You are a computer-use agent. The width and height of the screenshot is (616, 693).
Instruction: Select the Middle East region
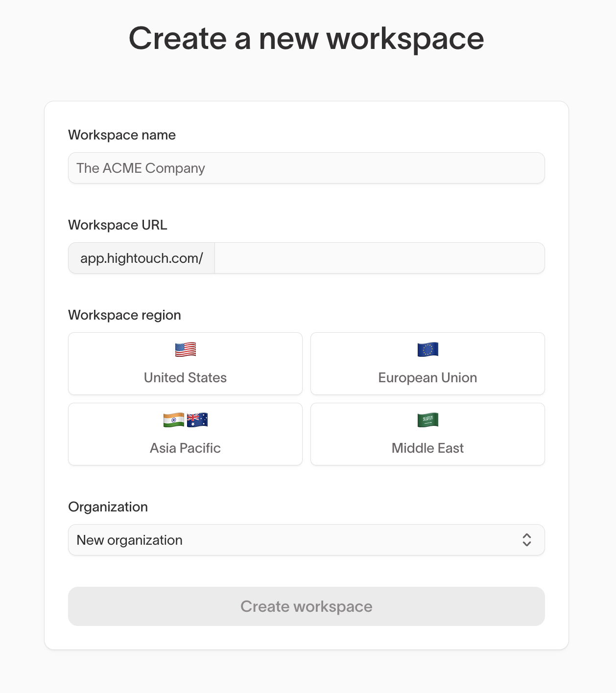427,434
